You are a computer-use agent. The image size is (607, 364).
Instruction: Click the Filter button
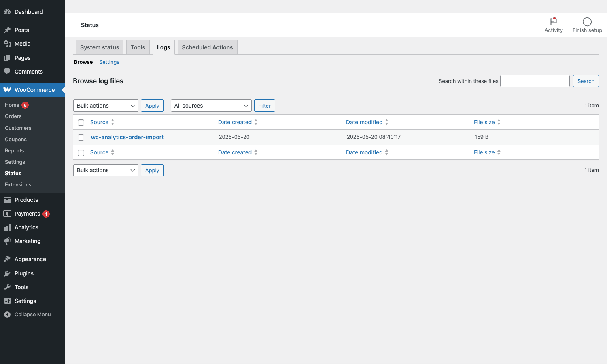265,106
